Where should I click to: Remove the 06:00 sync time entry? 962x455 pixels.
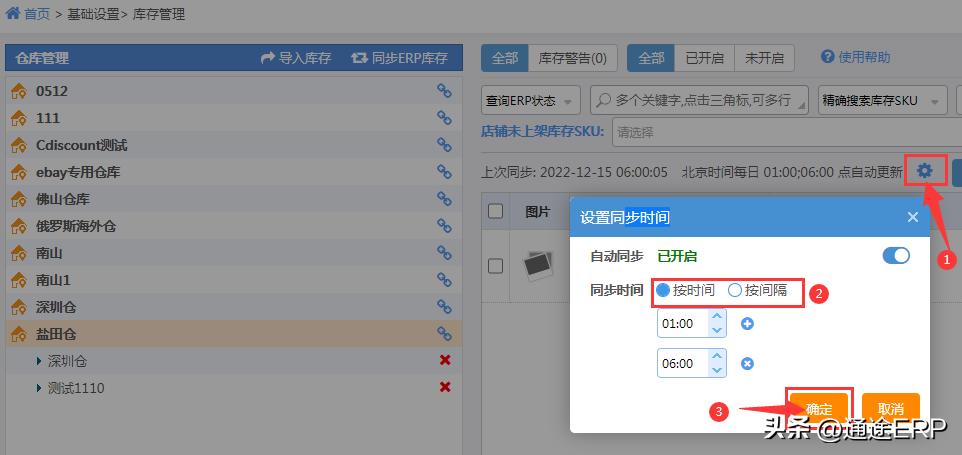[747, 364]
